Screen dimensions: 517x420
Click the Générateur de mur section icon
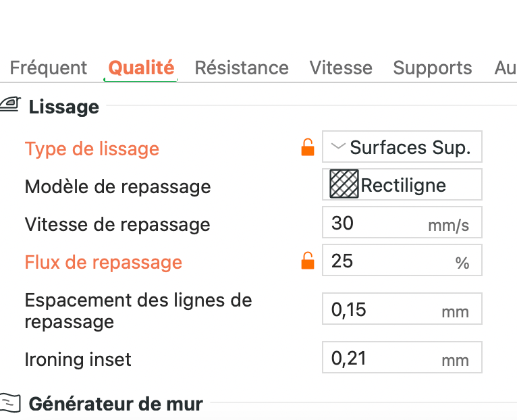(10, 403)
